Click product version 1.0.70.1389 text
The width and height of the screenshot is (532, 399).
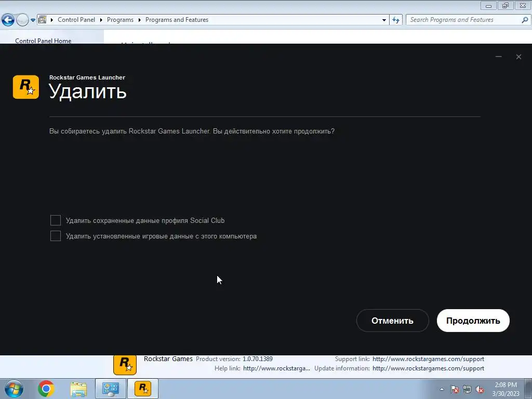pos(258,359)
